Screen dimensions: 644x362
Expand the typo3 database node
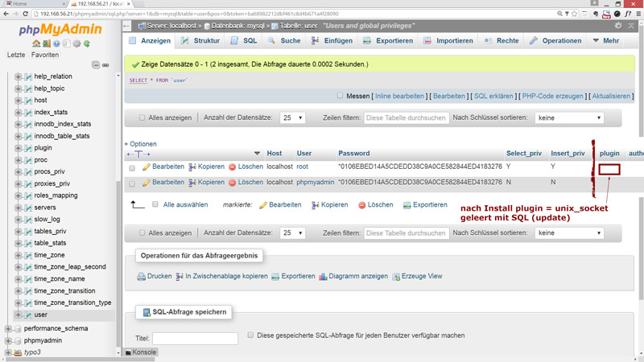point(8,352)
